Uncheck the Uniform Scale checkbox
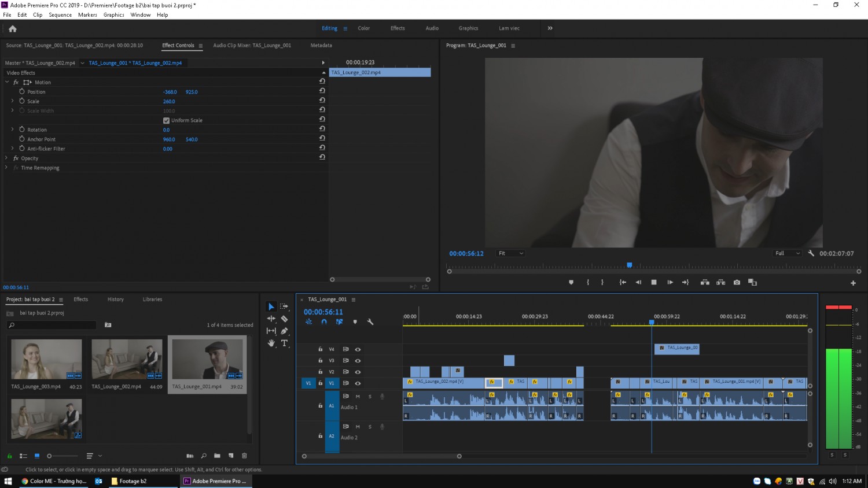 [x=166, y=120]
